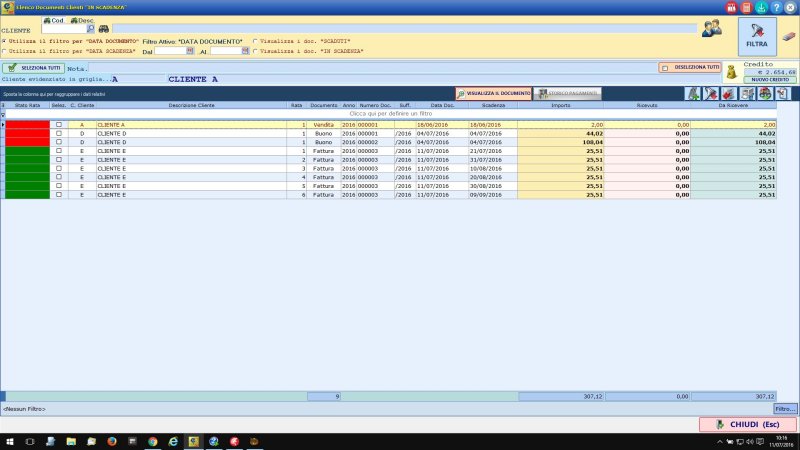Viewport: 800px width, 450px height.
Task: Select Visualizza i doc. "IN SCADENZA" option
Action: (x=256, y=51)
